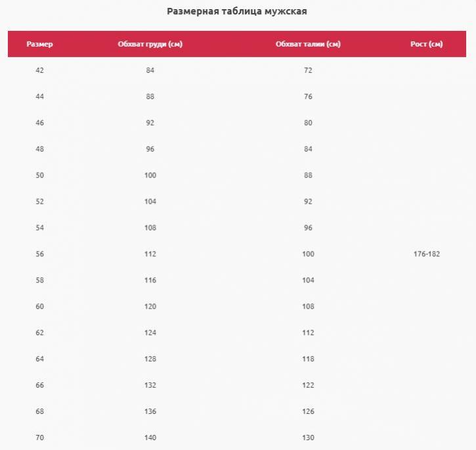Image resolution: width=476 pixels, height=450 pixels.
Task: Select size 42 in the size column
Action: tap(39, 70)
